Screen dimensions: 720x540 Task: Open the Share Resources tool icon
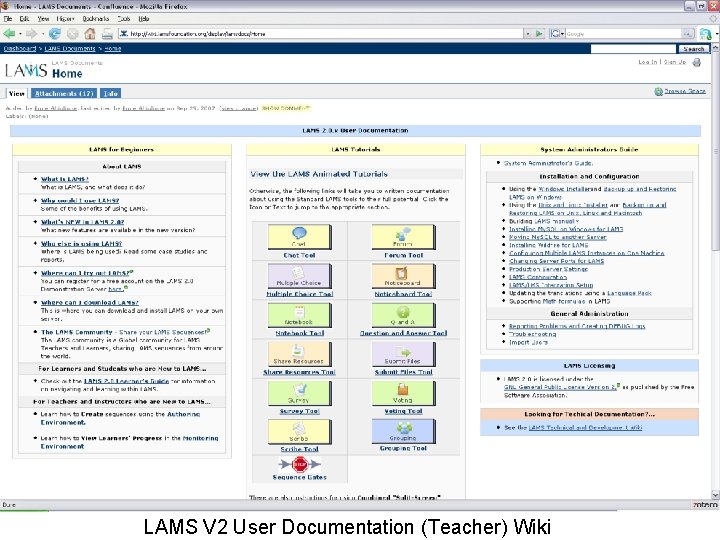coord(299,354)
